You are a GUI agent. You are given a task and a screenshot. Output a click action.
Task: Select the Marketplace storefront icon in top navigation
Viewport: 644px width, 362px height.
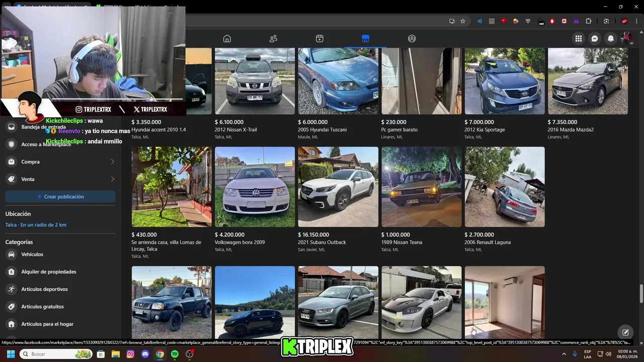(366, 39)
